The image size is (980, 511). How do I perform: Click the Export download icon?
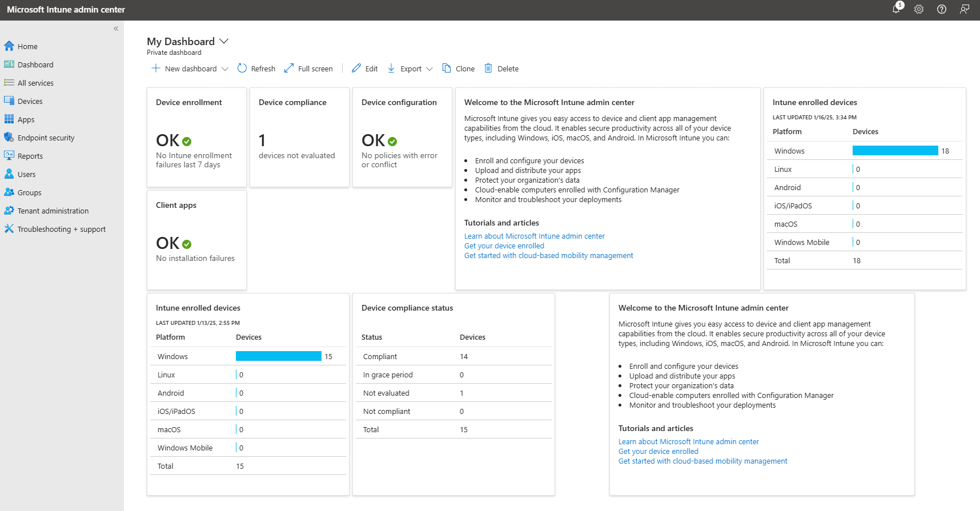point(391,69)
